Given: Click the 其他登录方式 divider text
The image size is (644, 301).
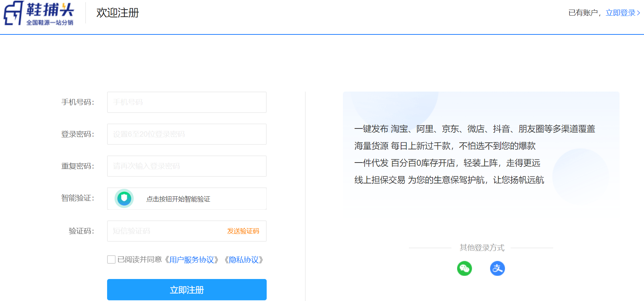Looking at the screenshot, I should click(x=482, y=248).
